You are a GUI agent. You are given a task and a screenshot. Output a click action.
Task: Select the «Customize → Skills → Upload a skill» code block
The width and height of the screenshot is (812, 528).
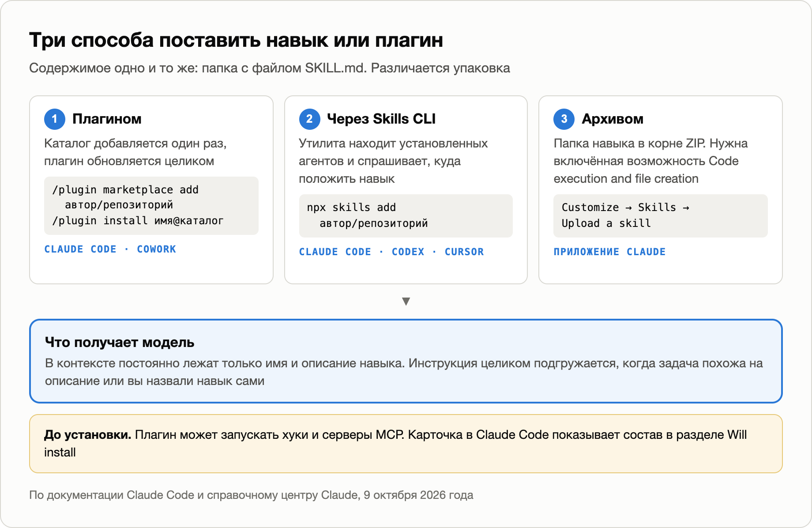coord(661,215)
